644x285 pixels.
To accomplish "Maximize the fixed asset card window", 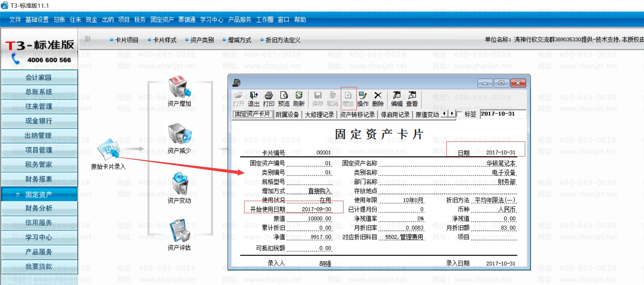I will (x=502, y=83).
